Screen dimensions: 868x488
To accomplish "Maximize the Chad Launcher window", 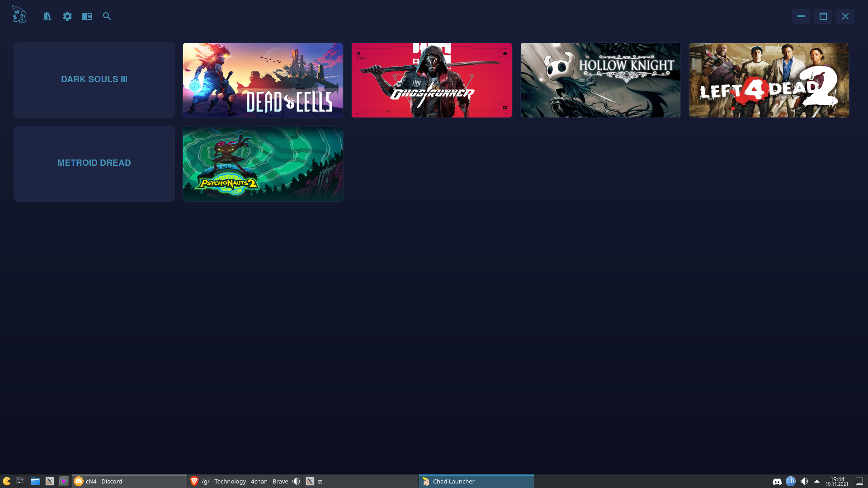I will pos(823,16).
